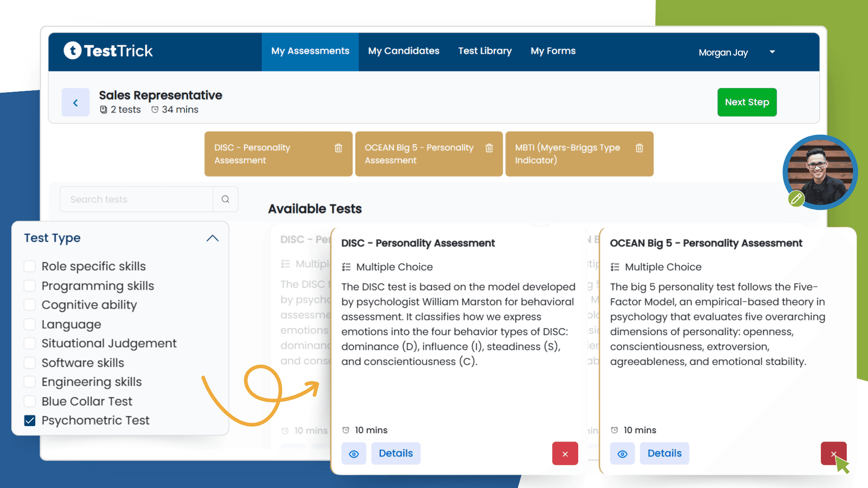Screen dimensions: 868x488
Task: Click the Next Step button
Action: 747,102
